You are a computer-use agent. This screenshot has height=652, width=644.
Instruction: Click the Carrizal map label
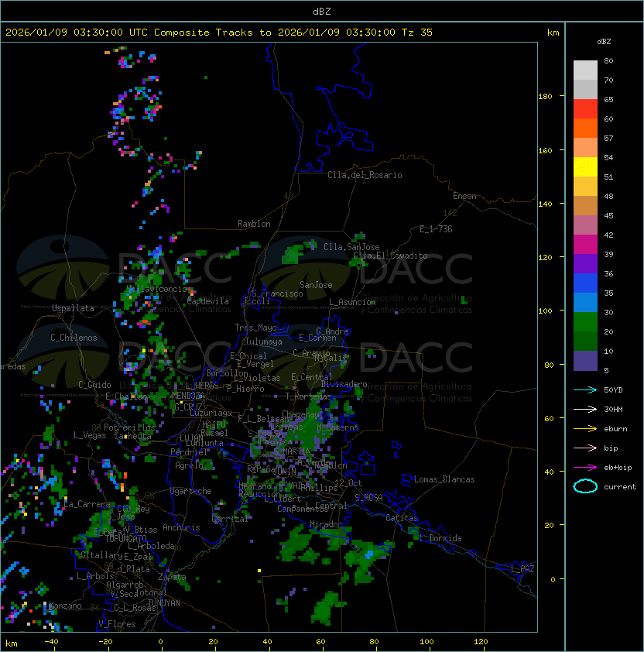231,519
